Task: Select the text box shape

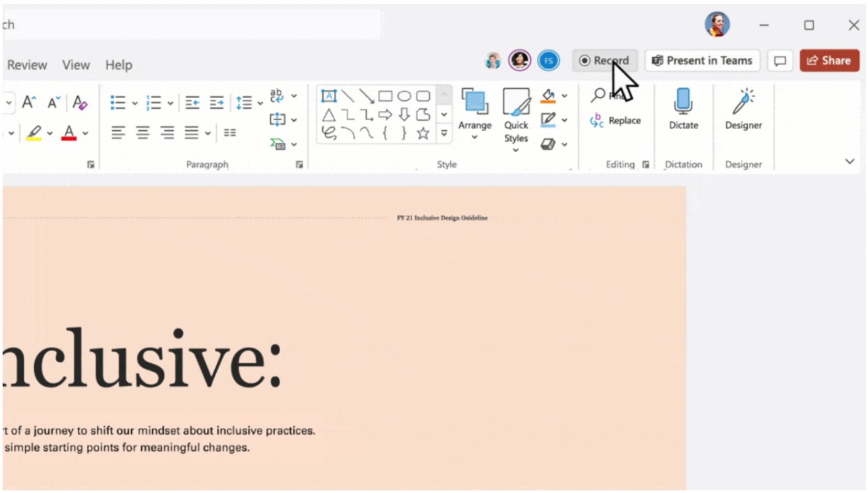Action: 328,96
